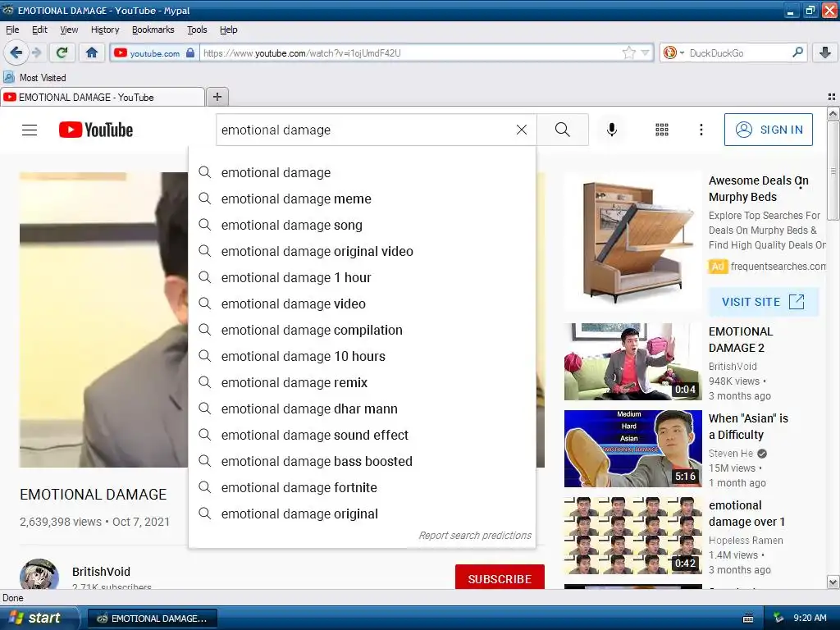Reload the page with the refresh icon

click(62, 52)
